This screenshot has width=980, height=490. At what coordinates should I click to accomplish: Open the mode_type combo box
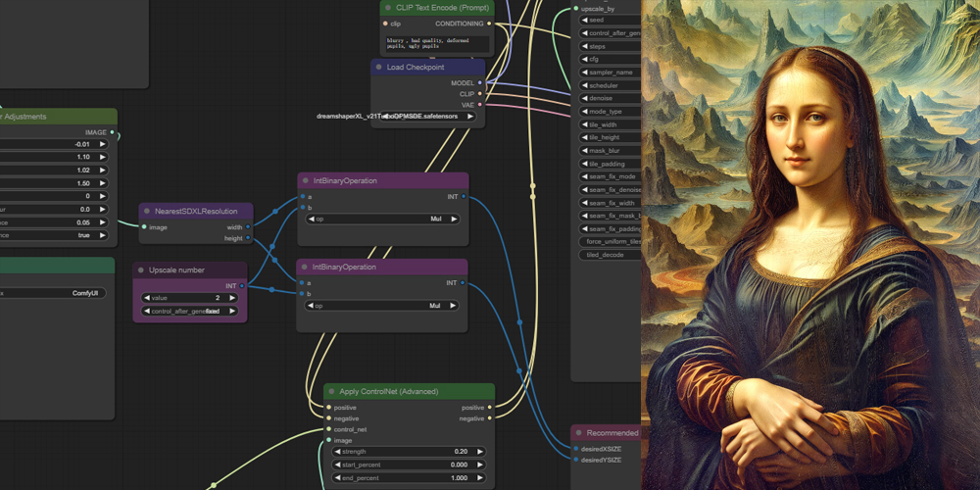pyautogui.click(x=610, y=112)
